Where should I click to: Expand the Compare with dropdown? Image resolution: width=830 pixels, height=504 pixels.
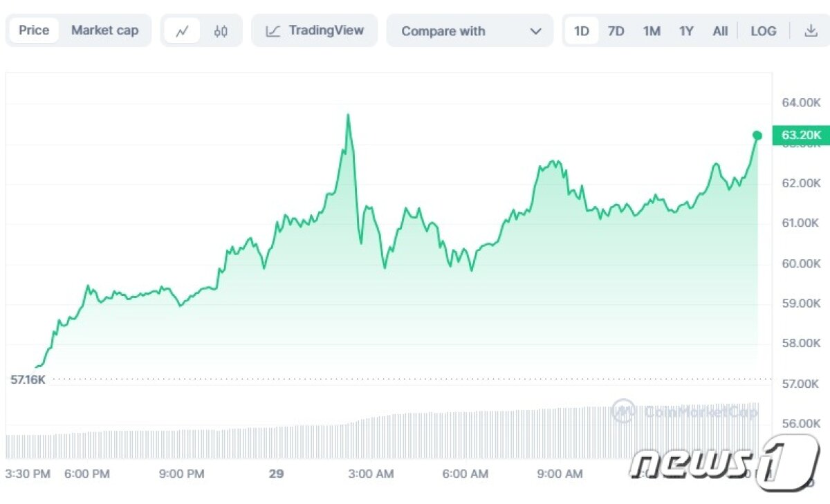470,31
